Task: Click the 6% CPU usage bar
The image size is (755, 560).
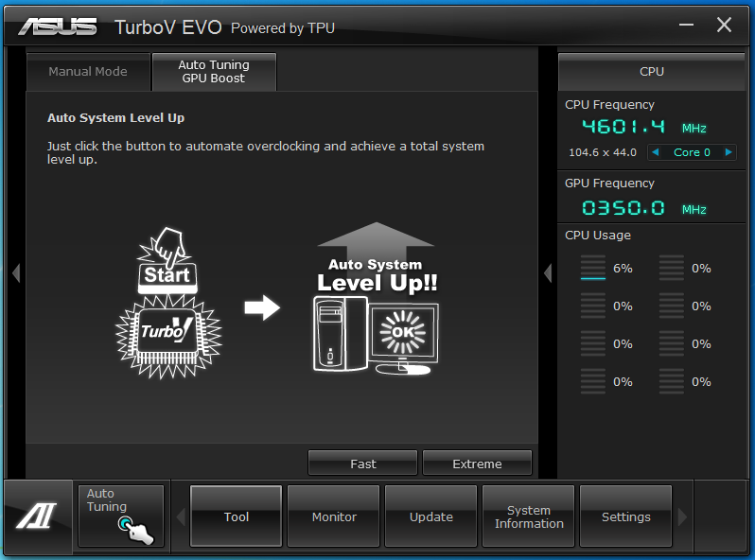Action: coord(592,268)
